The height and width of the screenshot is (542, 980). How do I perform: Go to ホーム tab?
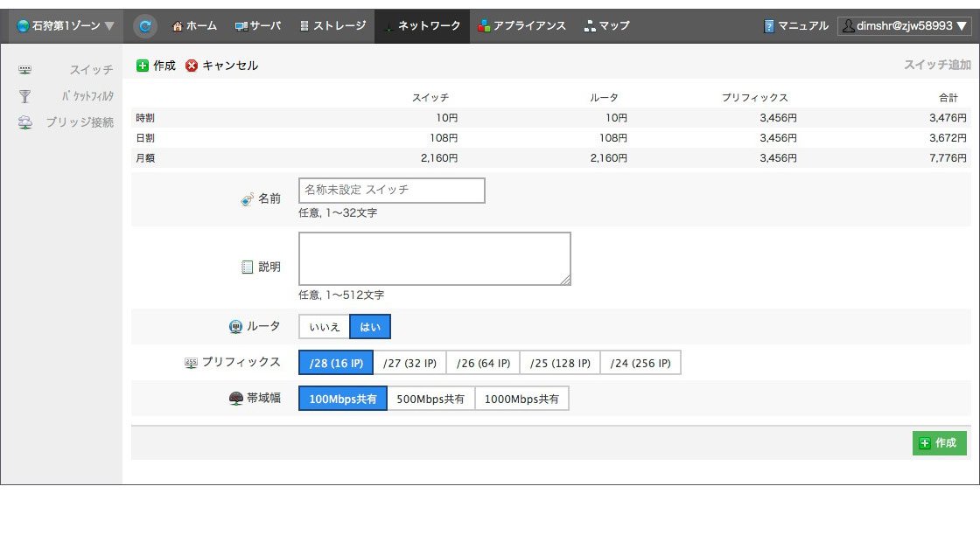194,26
